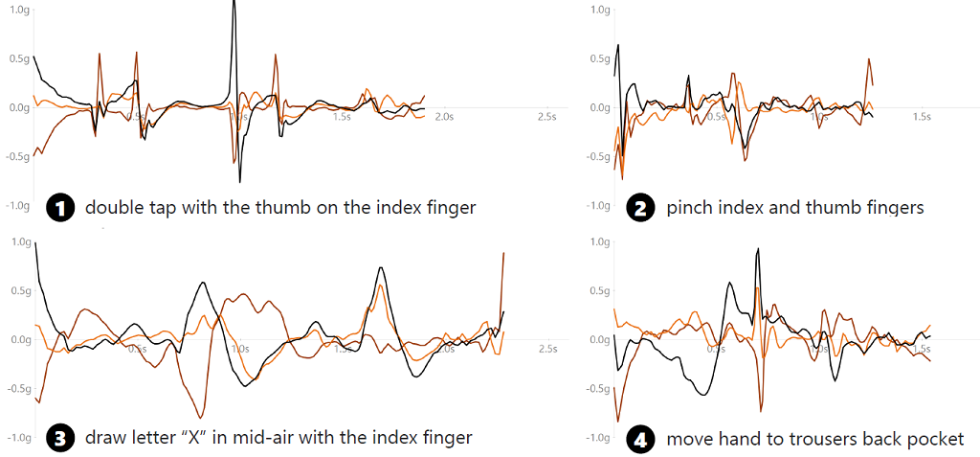Click the -0.5g axis label in the letter X chart

click(x=15, y=388)
